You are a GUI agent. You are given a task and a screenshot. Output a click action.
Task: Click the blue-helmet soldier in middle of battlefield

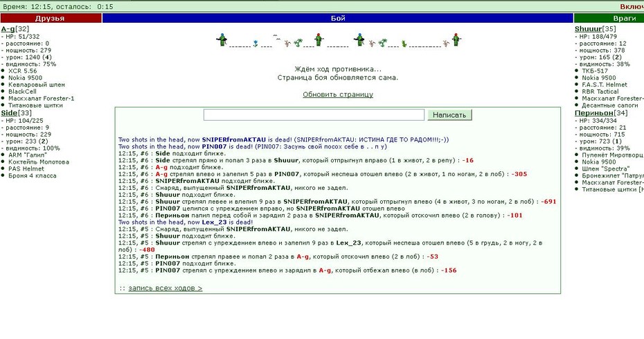359,40
